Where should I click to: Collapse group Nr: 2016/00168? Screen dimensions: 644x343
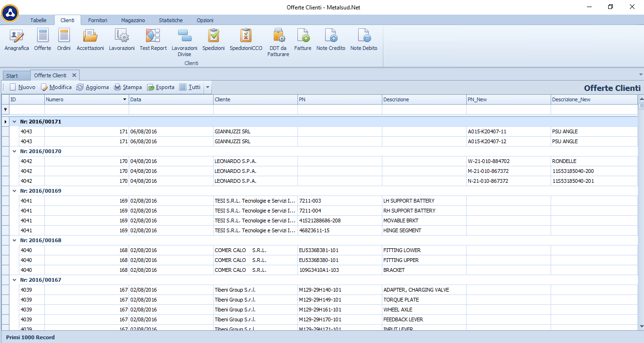14,240
